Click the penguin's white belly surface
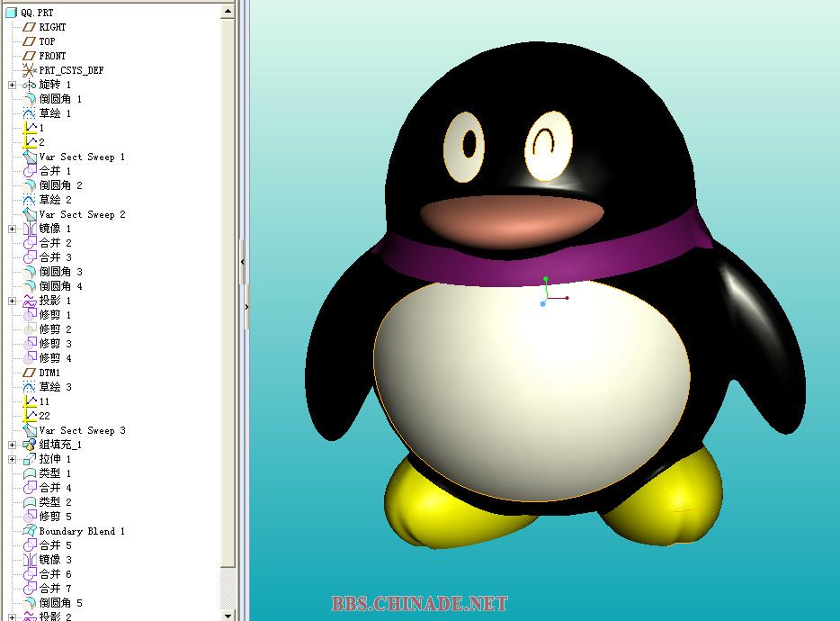 tap(531, 391)
